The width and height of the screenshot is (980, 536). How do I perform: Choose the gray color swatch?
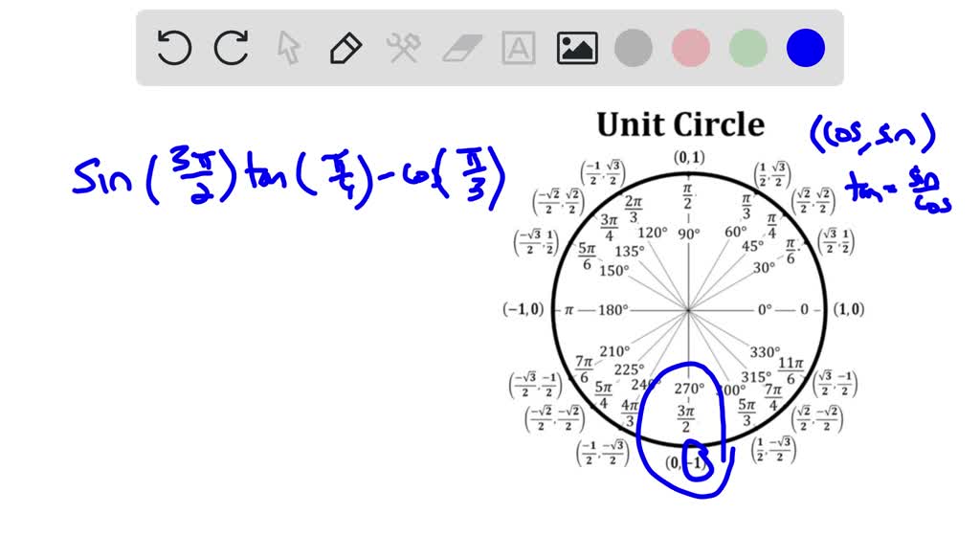coord(634,48)
